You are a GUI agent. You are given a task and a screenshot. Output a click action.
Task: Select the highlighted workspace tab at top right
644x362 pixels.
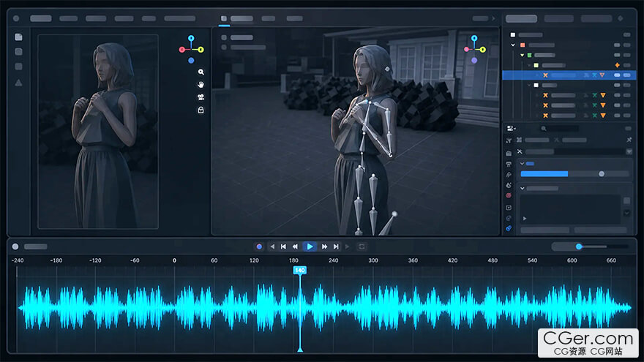(521, 18)
